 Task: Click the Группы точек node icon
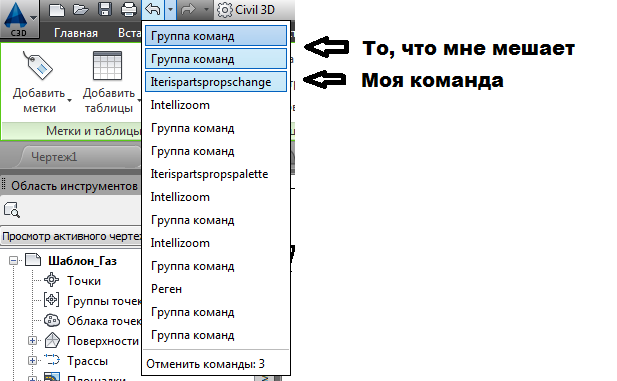[52, 300]
